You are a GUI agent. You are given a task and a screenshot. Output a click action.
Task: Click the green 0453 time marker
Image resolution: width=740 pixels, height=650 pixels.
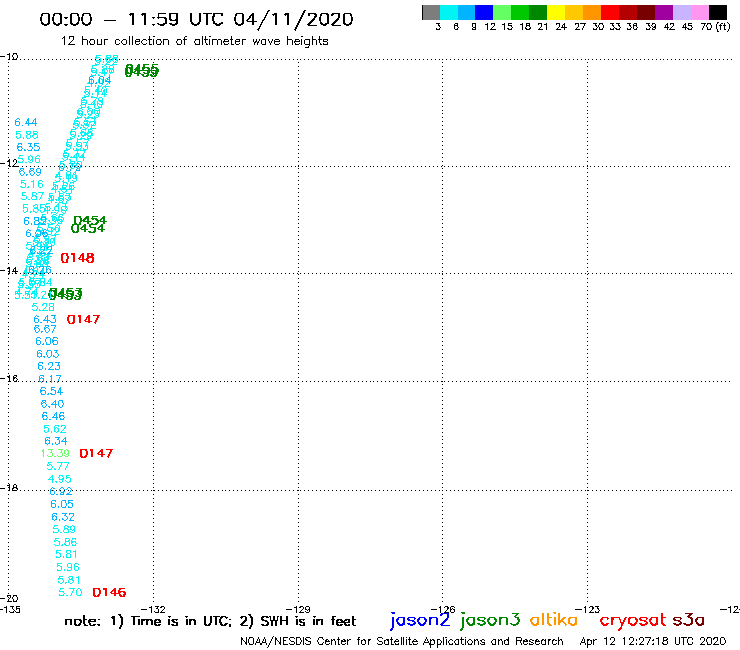[x=65, y=294]
